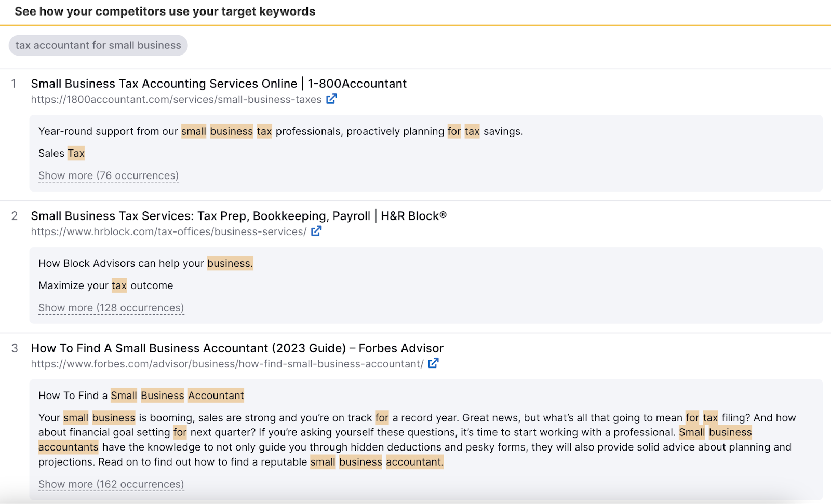This screenshot has width=831, height=504.
Task: Click the rank number 2 beside the H&R Block result
Action: click(14, 215)
